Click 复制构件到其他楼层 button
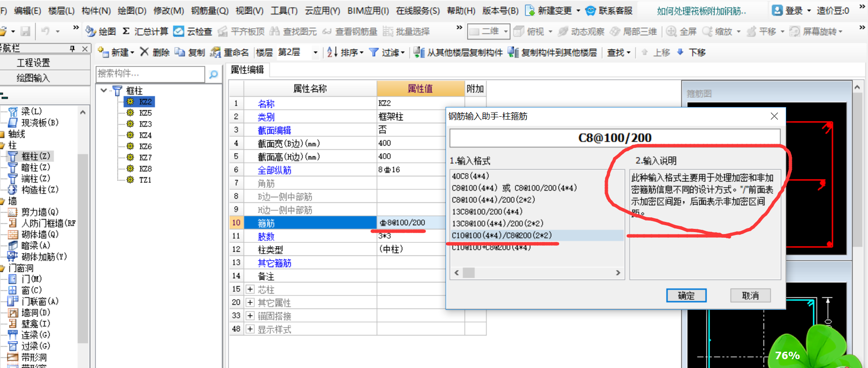Image resolution: width=868 pixels, height=368 pixels. pos(552,52)
